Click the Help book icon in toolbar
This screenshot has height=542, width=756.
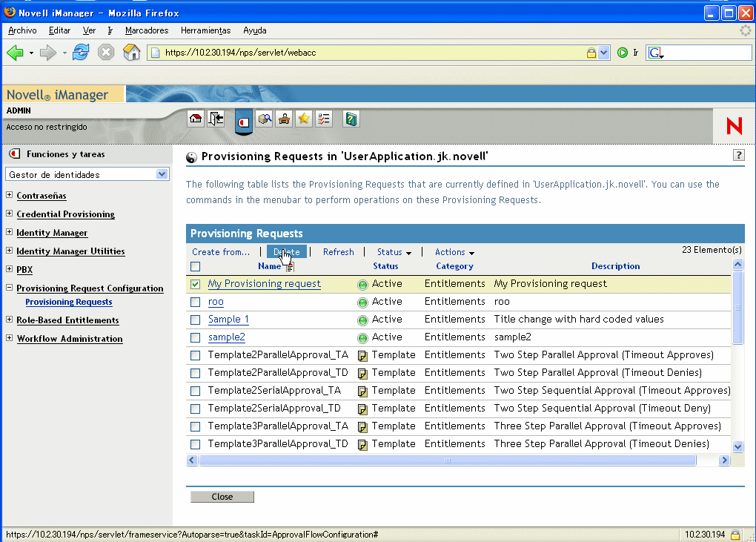(x=351, y=119)
